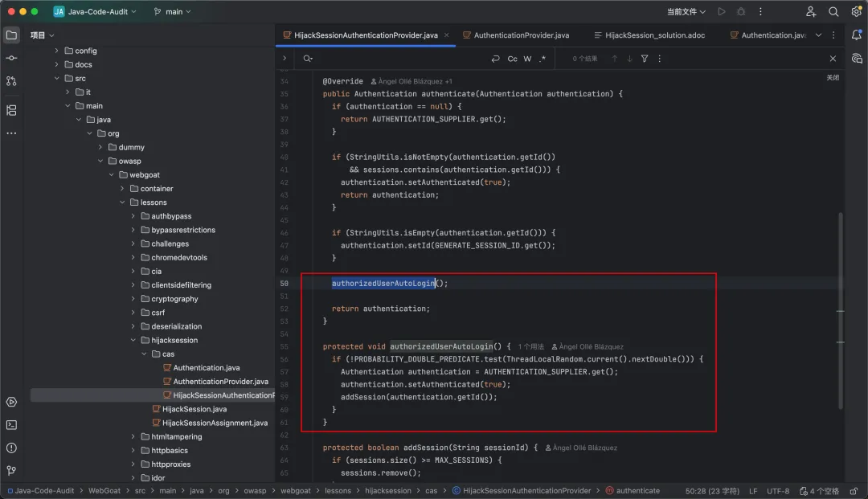Open the run configuration dropdown
Screen dimensions: 868x499
[x=686, y=11]
